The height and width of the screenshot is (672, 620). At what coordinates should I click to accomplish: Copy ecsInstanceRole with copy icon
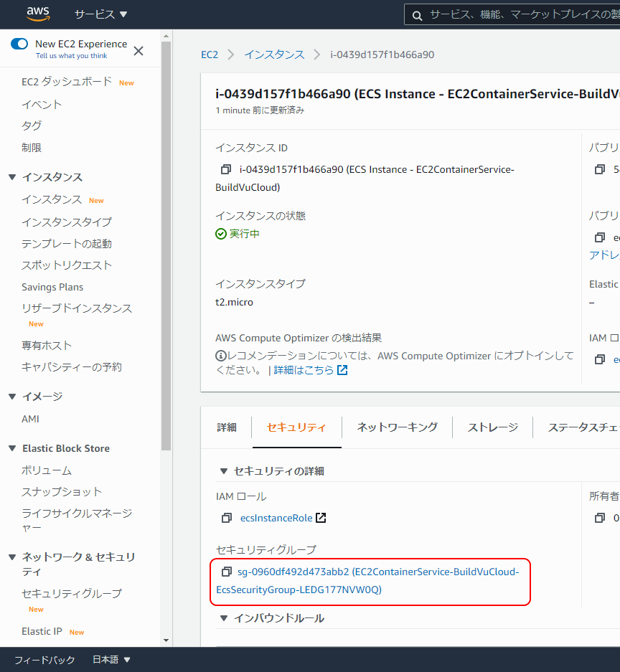click(226, 518)
